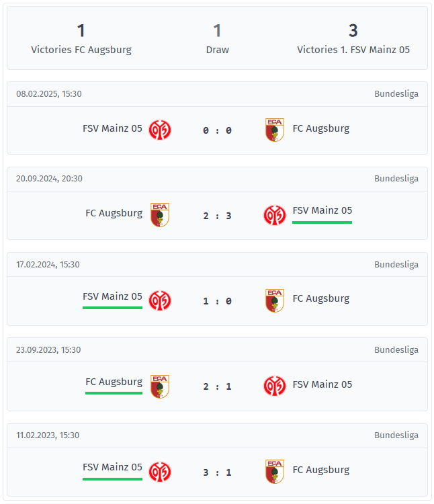Click Bundesliga label for 08.02.2025 match
Image resolution: width=434 pixels, height=504 pixels.
(396, 94)
